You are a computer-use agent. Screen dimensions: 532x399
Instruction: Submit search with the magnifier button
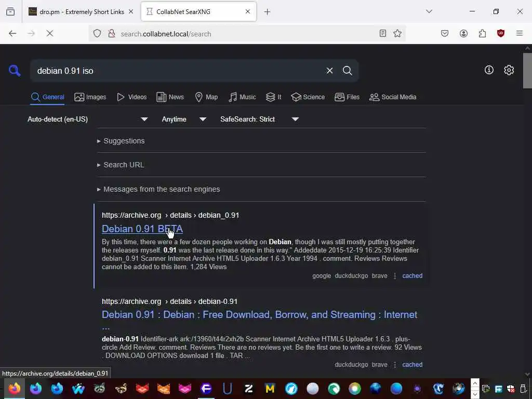347,71
